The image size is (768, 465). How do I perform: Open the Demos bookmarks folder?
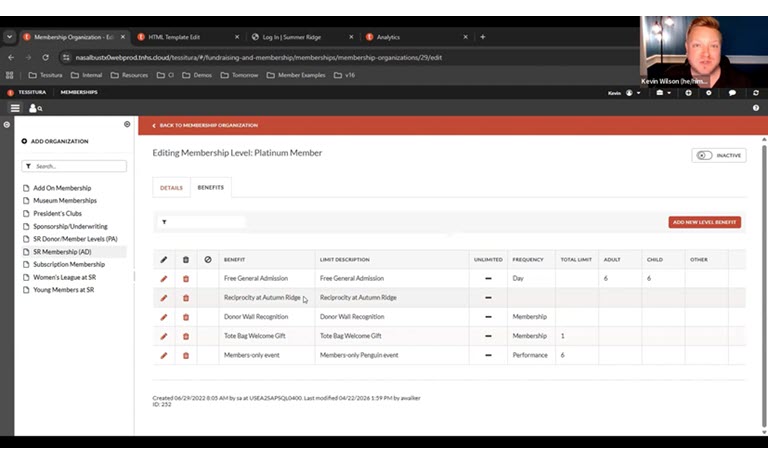point(197,75)
